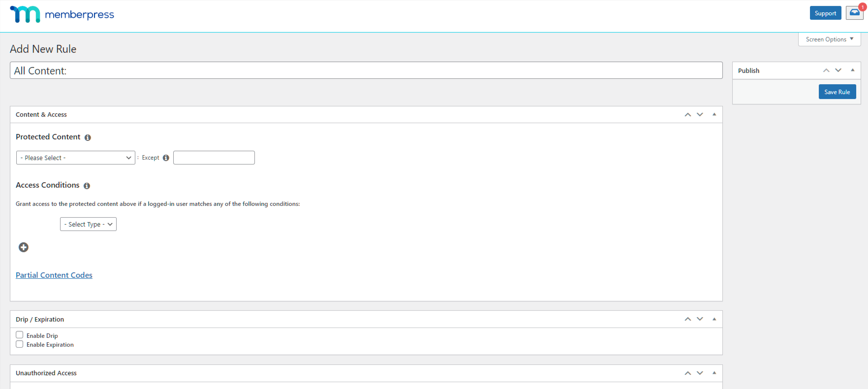This screenshot has height=389, width=868.
Task: Click the Access Conditions info icon
Action: click(x=87, y=186)
